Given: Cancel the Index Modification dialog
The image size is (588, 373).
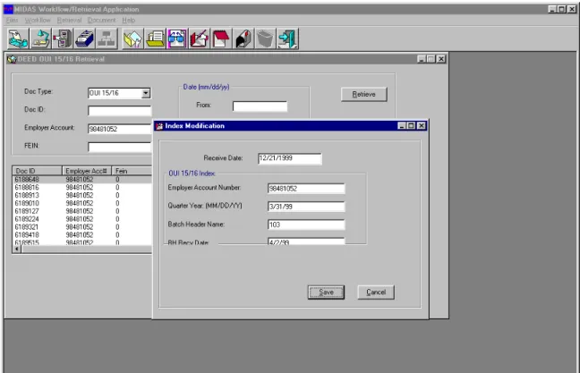Looking at the screenshot, I should pos(376,292).
